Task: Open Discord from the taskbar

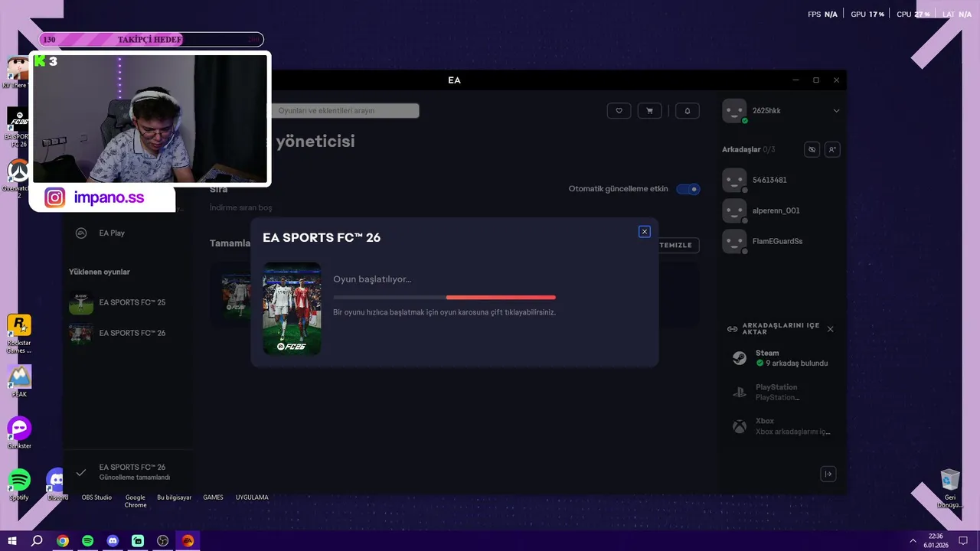Action: [x=113, y=540]
